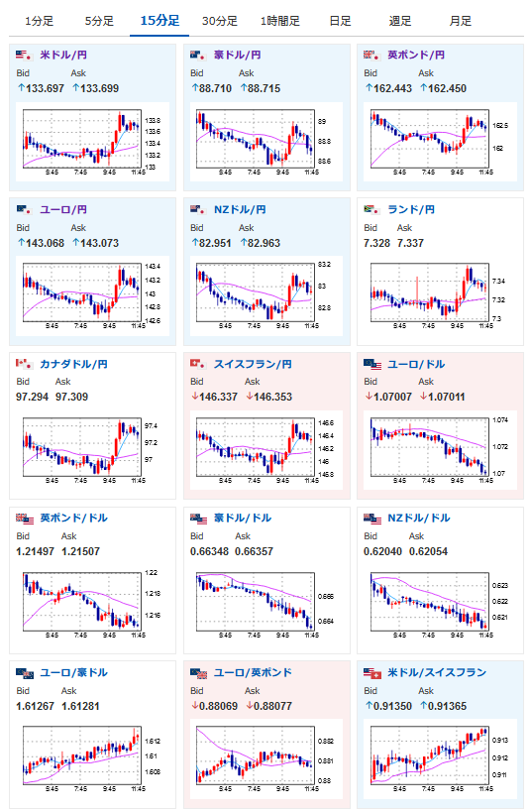Screen dimensions: 530x812
Task: Select the 月足 monthly tab
Action: [460, 21]
